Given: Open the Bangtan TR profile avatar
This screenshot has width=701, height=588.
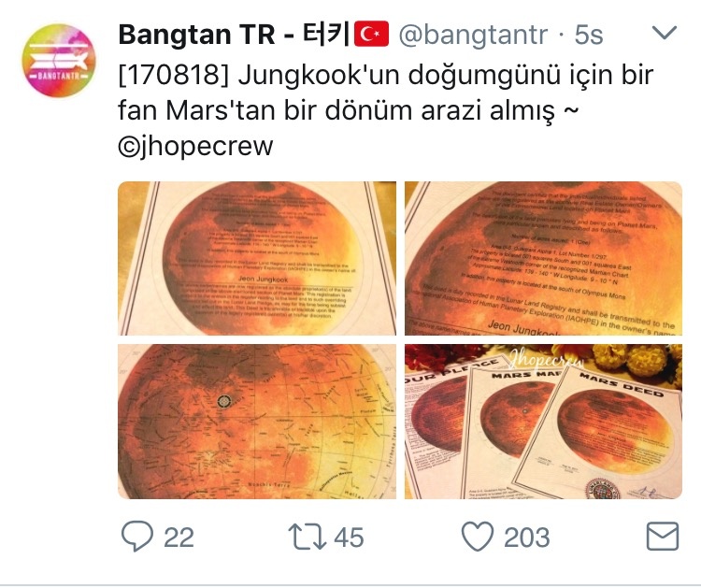Looking at the screenshot, I should 59,60.
